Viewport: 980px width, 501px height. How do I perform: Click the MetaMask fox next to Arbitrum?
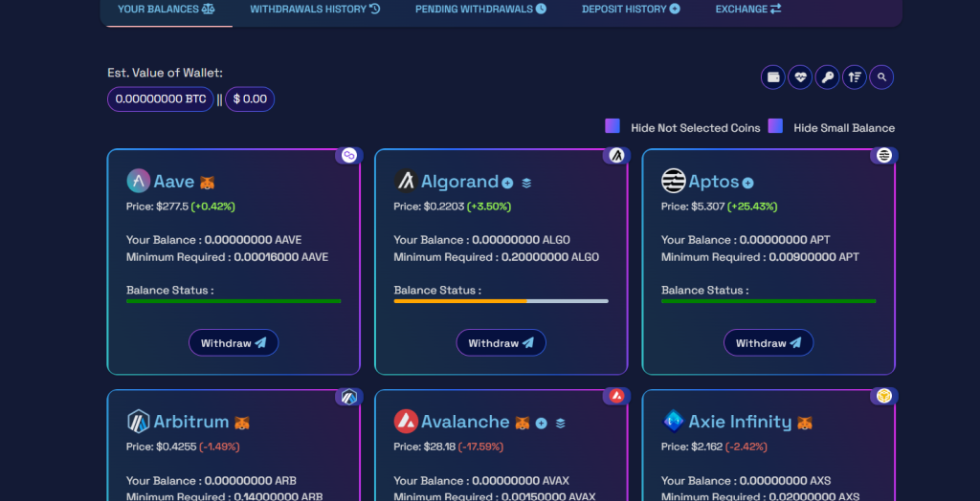pos(242,423)
